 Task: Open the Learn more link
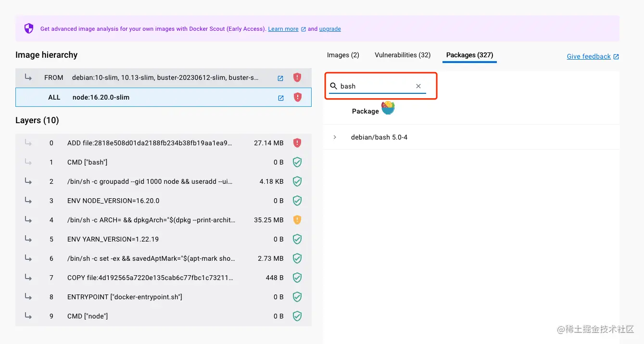283,29
